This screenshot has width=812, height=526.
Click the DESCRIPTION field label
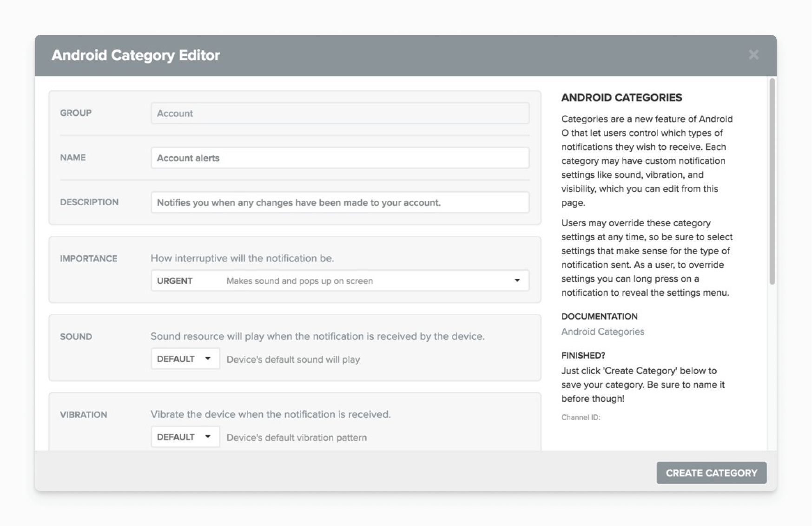89,202
